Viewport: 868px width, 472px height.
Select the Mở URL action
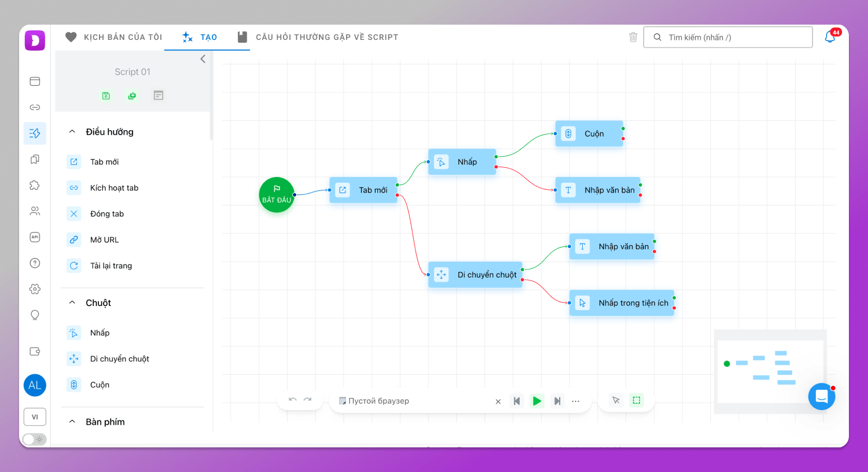pyautogui.click(x=104, y=239)
